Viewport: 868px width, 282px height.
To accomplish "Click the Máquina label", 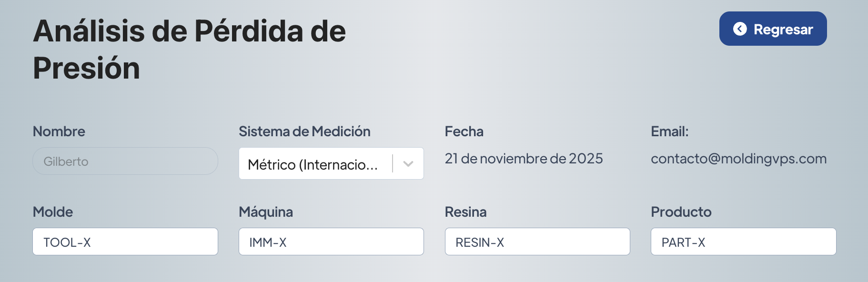I will pyautogui.click(x=266, y=212).
